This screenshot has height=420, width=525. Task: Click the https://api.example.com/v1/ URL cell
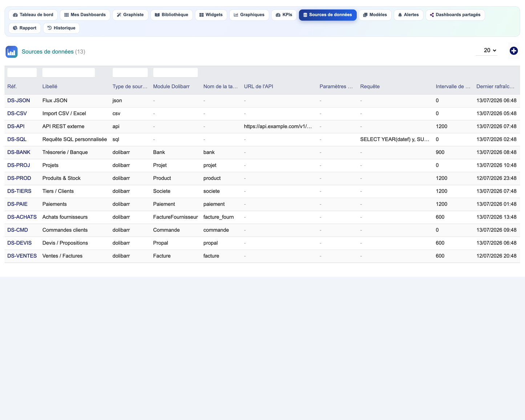coord(278,126)
